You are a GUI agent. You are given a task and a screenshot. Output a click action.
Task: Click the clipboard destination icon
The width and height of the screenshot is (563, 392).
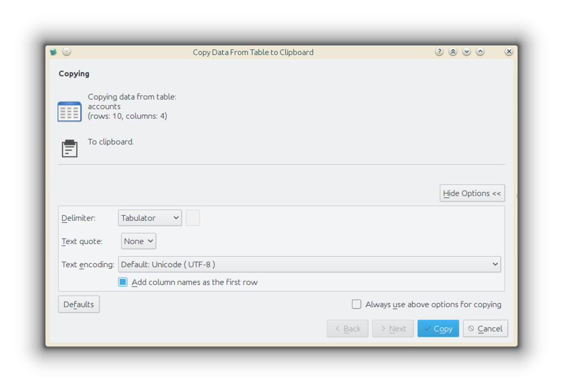[x=69, y=148]
